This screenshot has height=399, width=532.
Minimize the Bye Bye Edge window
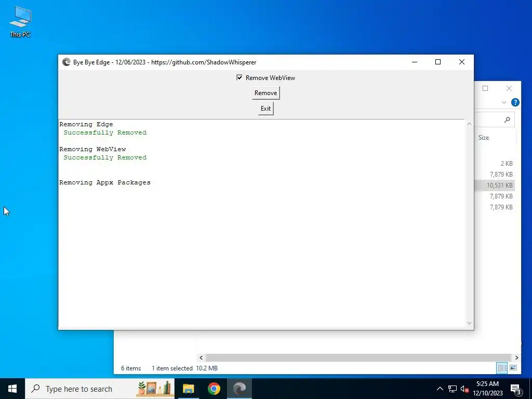[x=415, y=62]
